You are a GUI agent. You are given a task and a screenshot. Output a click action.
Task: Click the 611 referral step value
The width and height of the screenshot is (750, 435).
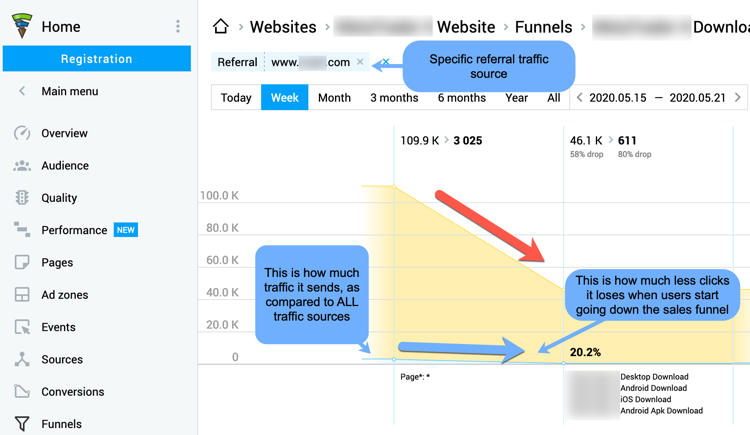(x=627, y=140)
